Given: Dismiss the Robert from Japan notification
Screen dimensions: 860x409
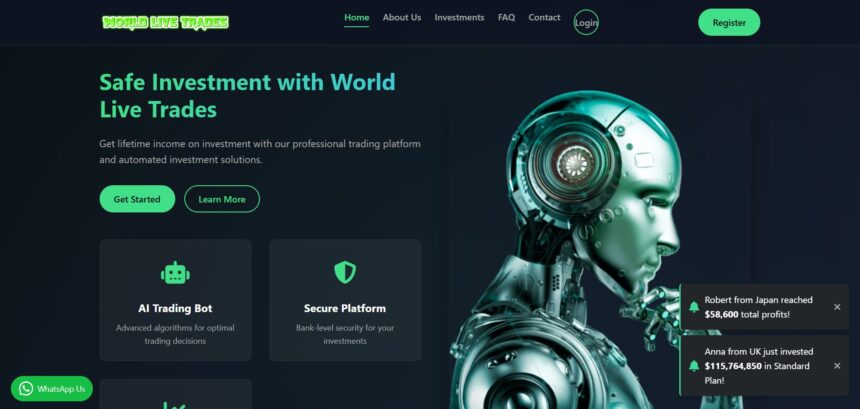Looking at the screenshot, I should pyautogui.click(x=837, y=307).
